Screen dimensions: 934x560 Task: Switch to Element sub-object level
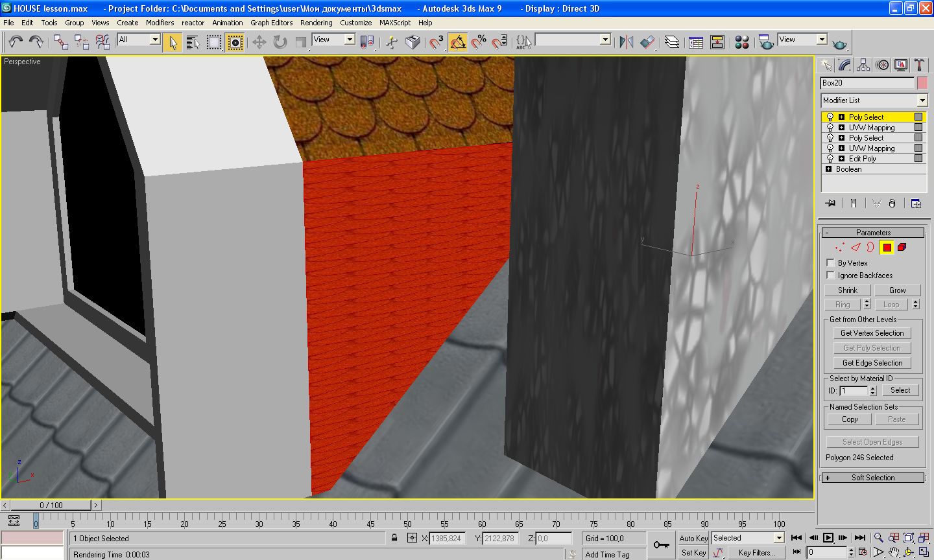(902, 247)
